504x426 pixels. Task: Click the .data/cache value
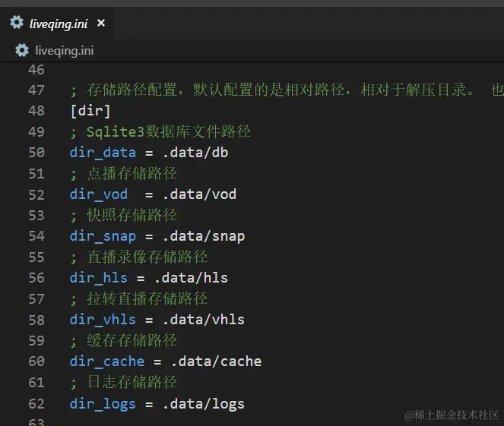click(217, 361)
